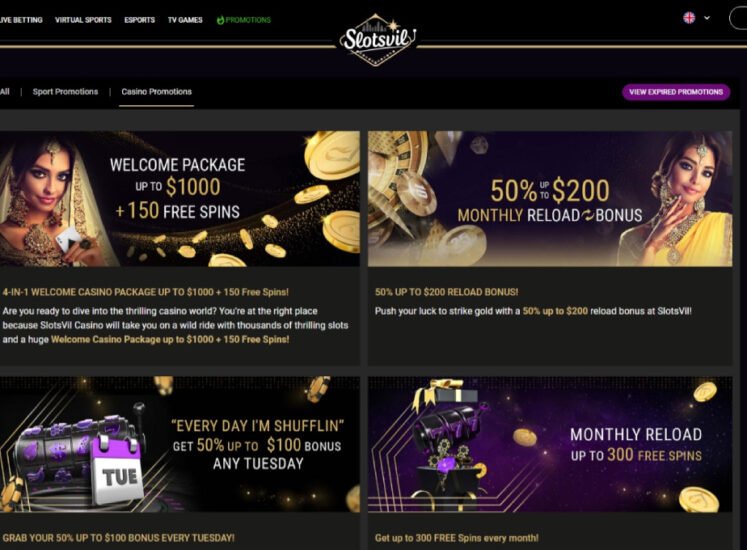Open Live Betting section
Screen dimensions: 747x550
[20, 20]
